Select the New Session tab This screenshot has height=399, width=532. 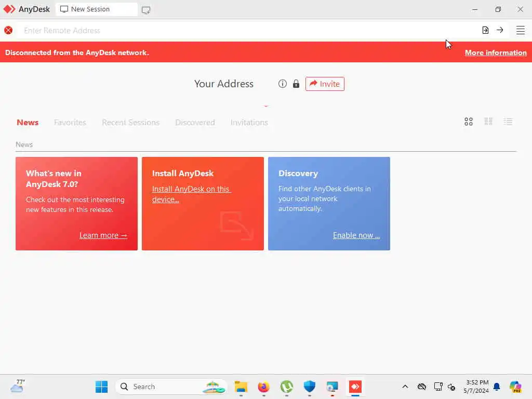pyautogui.click(x=96, y=9)
